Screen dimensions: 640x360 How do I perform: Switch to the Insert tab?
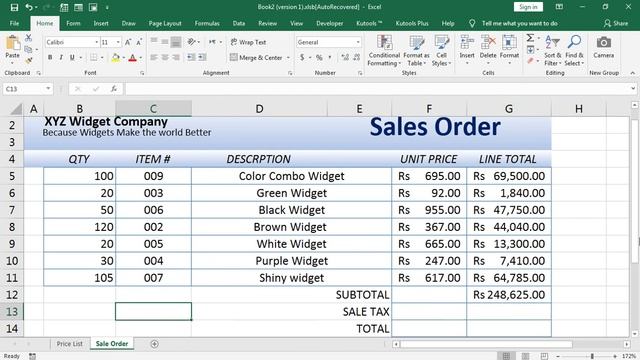pos(101,23)
